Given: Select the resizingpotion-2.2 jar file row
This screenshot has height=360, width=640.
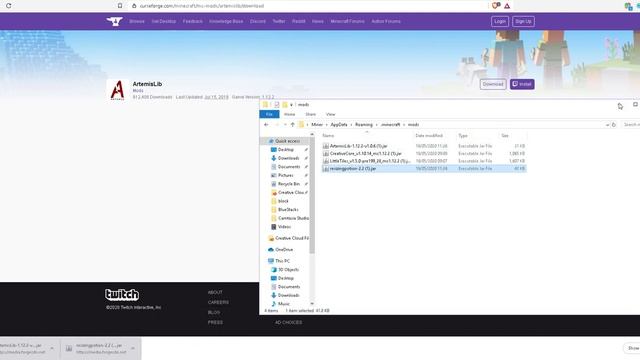Looking at the screenshot, I should 424,169.
